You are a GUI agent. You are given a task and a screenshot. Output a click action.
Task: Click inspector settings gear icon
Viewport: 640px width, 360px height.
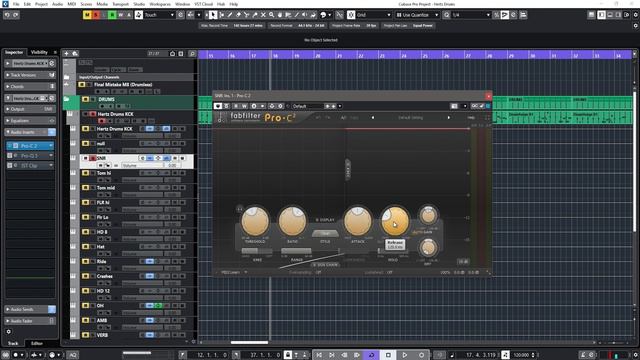[x=9, y=332]
